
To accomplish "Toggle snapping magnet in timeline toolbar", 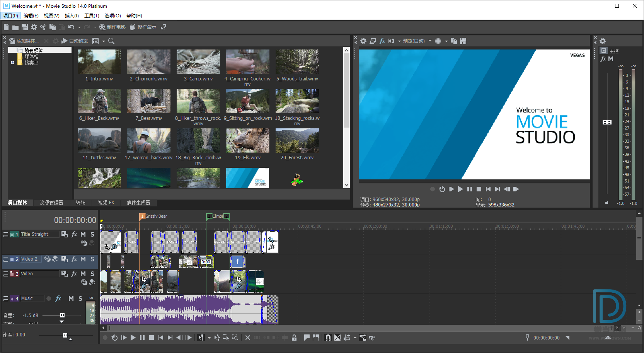I will pyautogui.click(x=328, y=338).
